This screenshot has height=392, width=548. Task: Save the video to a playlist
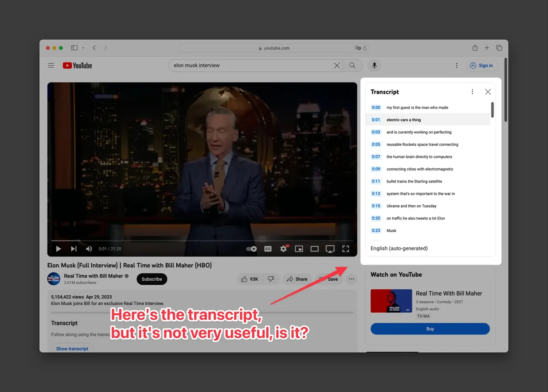pyautogui.click(x=328, y=279)
